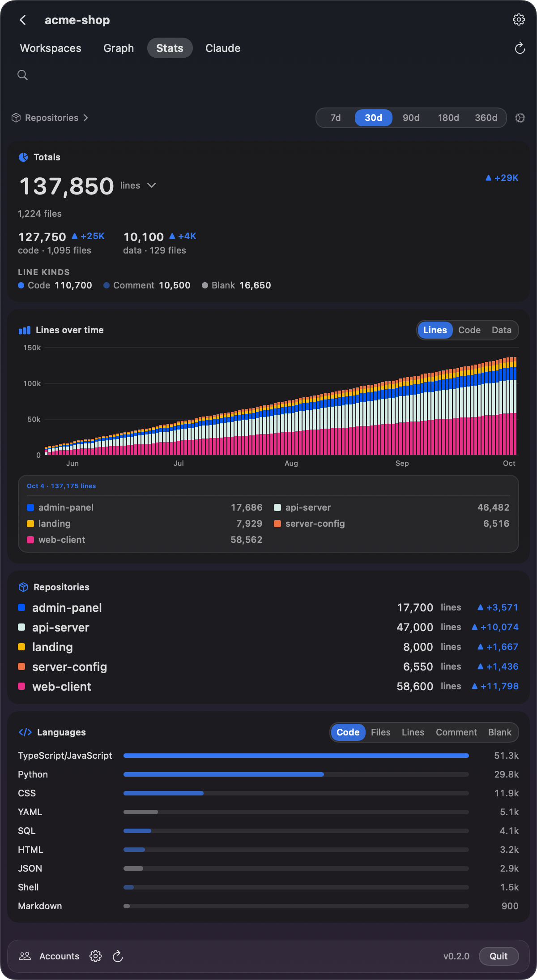Click the 'Oct 4 · 137,175 lines' tooltip header
This screenshot has width=537, height=980.
[x=61, y=486]
